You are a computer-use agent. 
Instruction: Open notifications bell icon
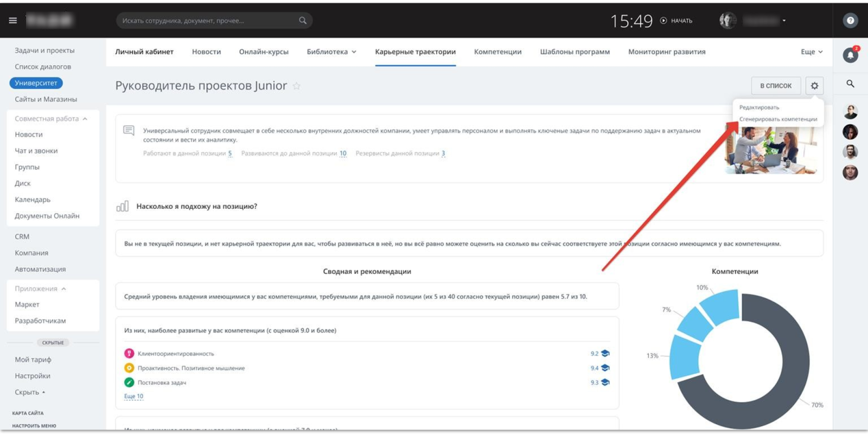coord(850,55)
